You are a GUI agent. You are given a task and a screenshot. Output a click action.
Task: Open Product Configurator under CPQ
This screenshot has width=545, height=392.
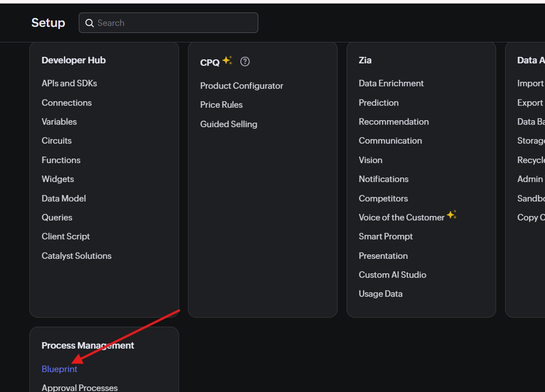[241, 86]
